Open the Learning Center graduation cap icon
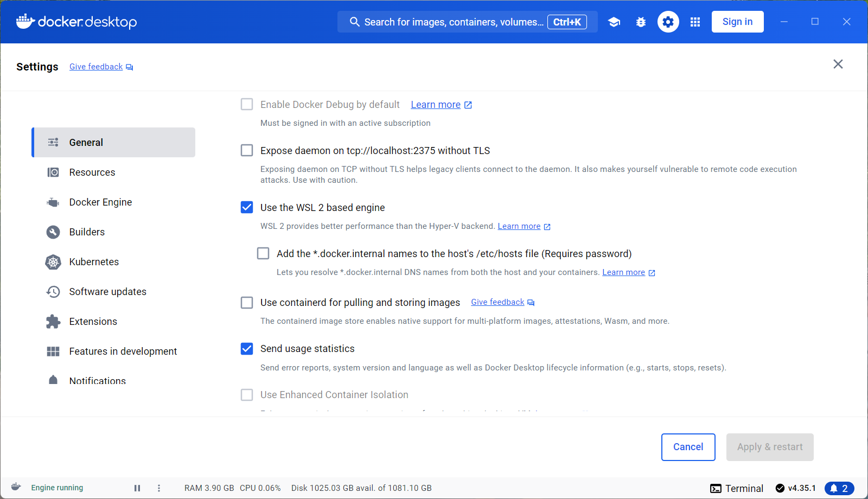The width and height of the screenshot is (868, 499). [614, 22]
